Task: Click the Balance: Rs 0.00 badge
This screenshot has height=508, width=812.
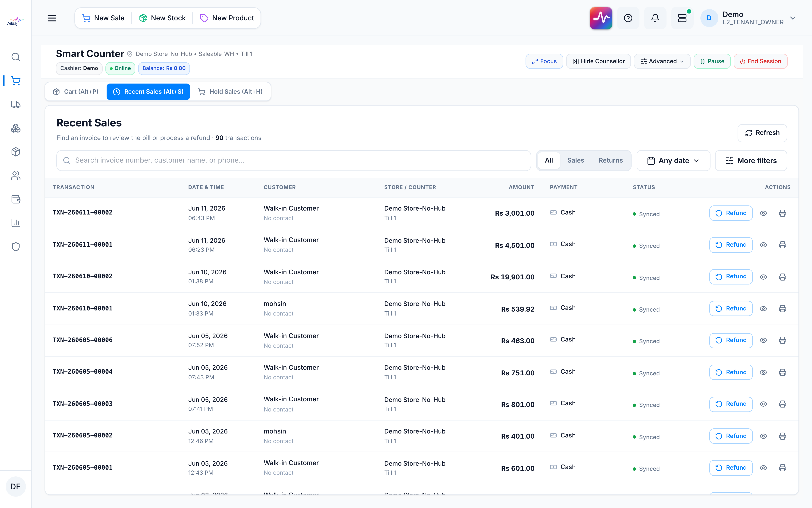Action: [x=164, y=68]
